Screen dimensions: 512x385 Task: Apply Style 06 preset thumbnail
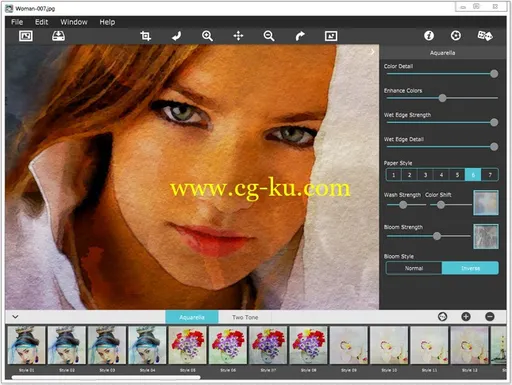pos(228,345)
